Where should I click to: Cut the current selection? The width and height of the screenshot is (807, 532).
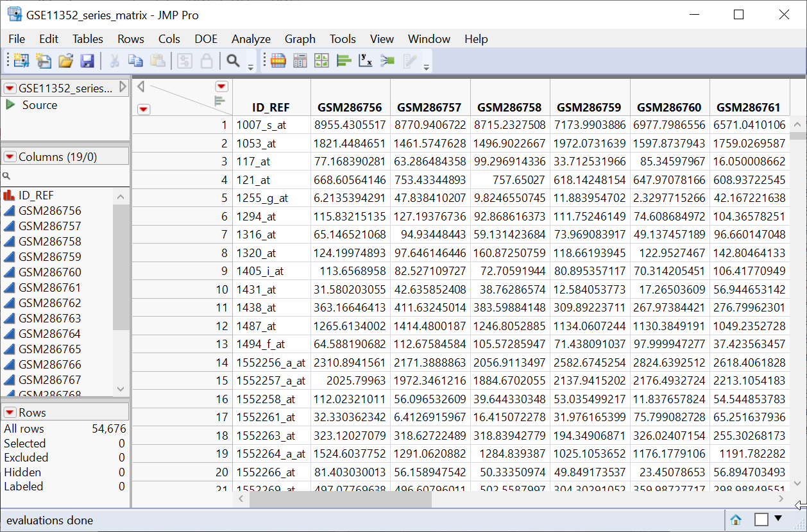[115, 60]
